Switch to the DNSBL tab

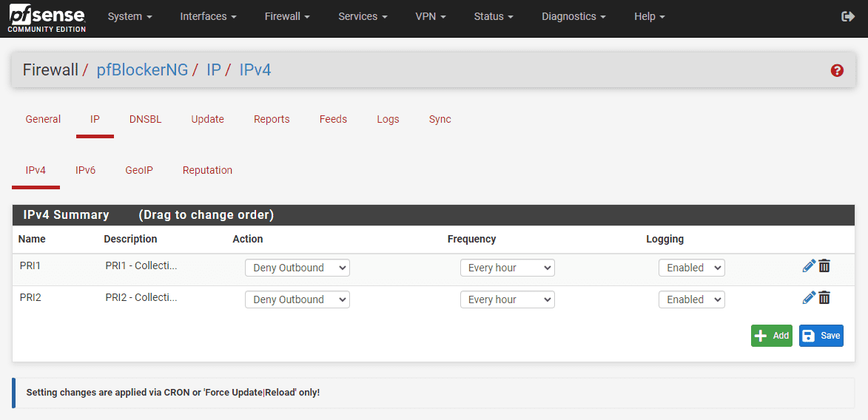coord(146,120)
